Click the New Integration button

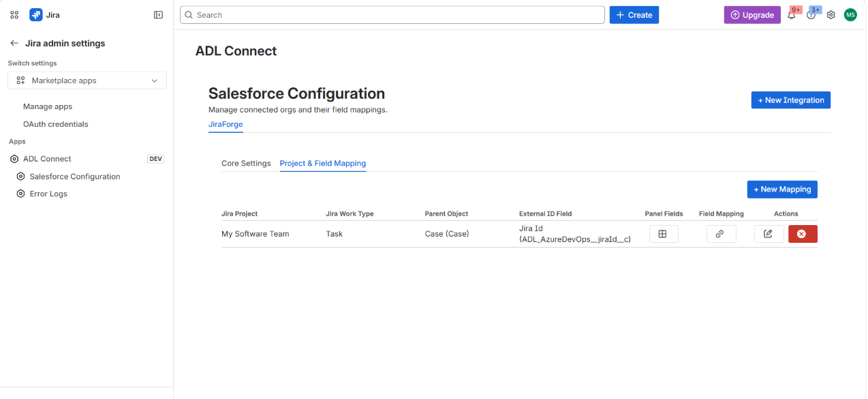click(x=790, y=100)
